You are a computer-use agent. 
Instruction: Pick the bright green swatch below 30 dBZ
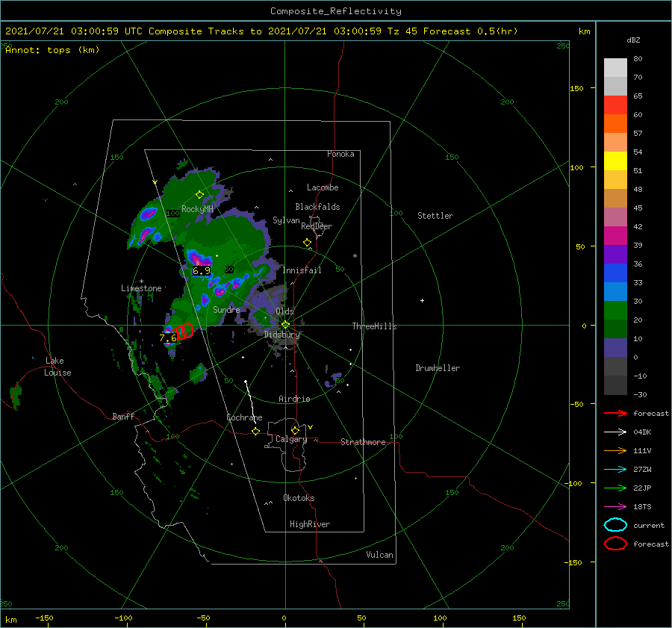(615, 311)
